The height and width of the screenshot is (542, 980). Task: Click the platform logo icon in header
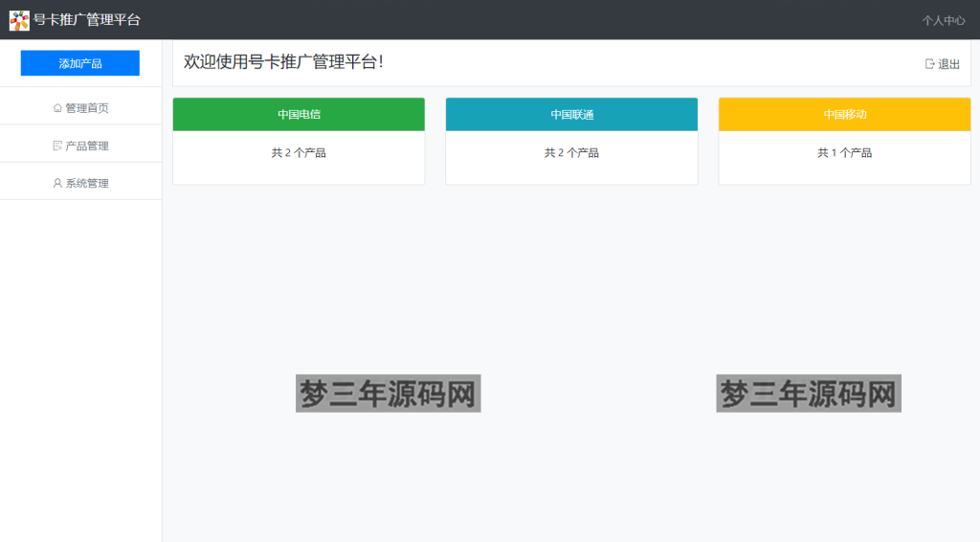coord(19,20)
